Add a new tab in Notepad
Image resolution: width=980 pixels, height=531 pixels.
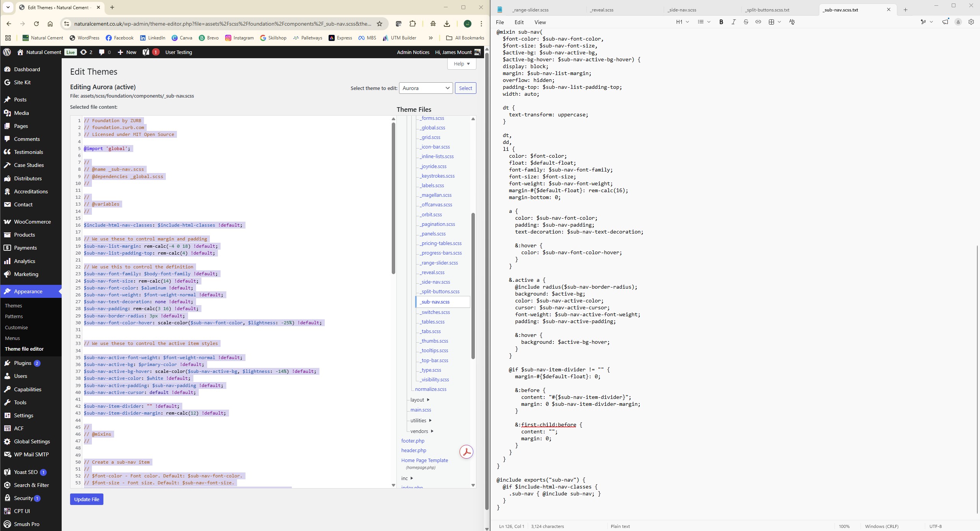[x=905, y=10]
